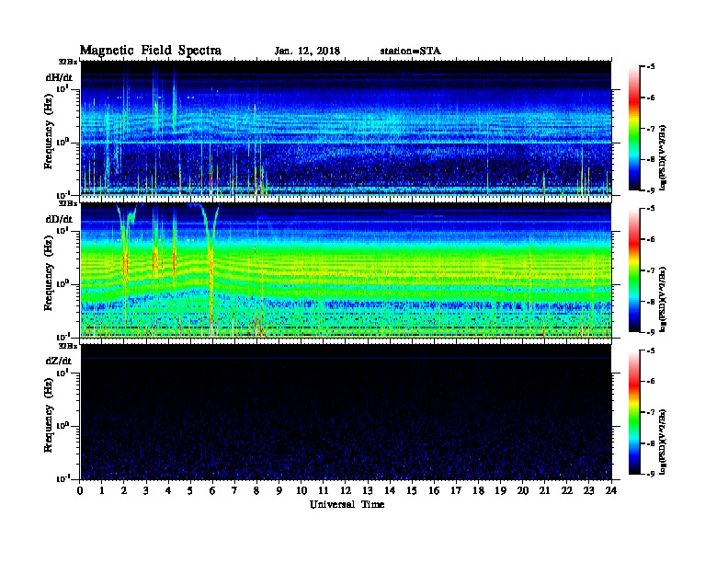Click hour tick label "4" on the time axis
Screen dimensions: 728x563
point(169,490)
